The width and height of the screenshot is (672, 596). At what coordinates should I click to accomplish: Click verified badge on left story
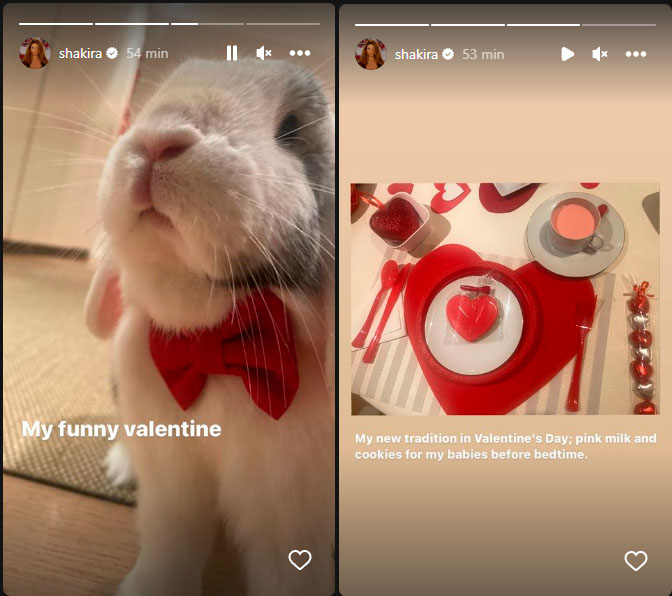click(112, 53)
